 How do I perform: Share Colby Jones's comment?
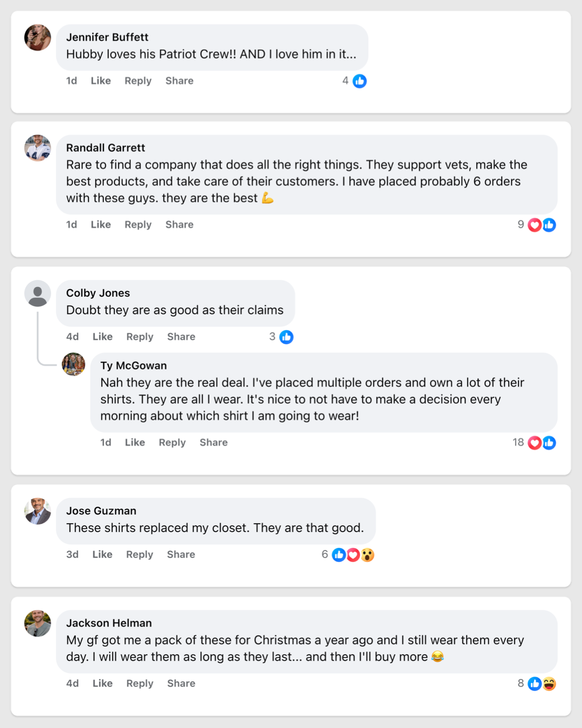181,337
